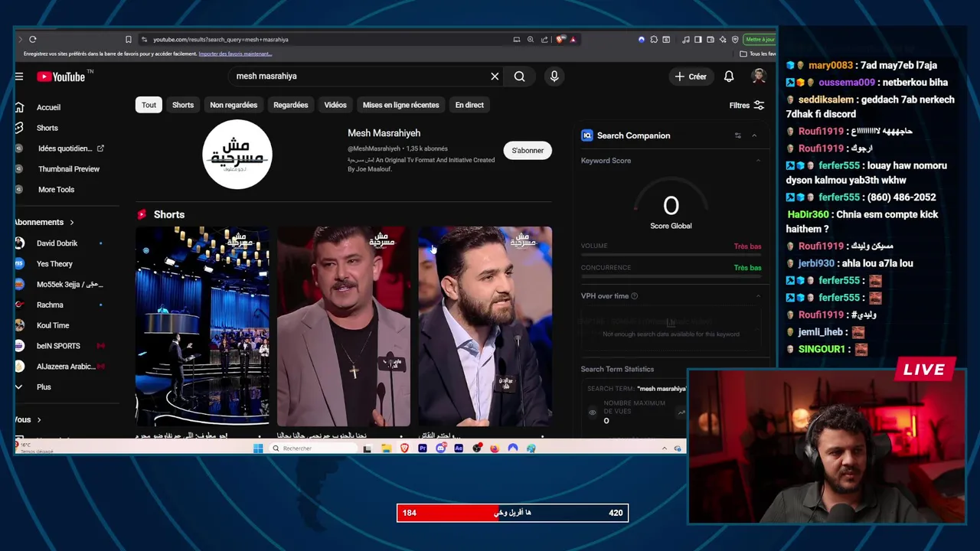
Task: Open beIN SPORTS subscription
Action: click(x=58, y=346)
